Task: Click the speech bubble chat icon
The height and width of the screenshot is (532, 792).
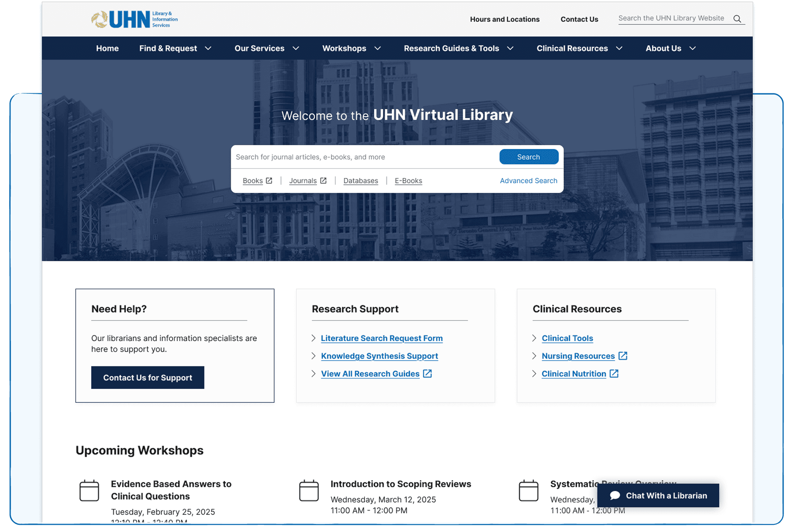Action: coord(615,496)
